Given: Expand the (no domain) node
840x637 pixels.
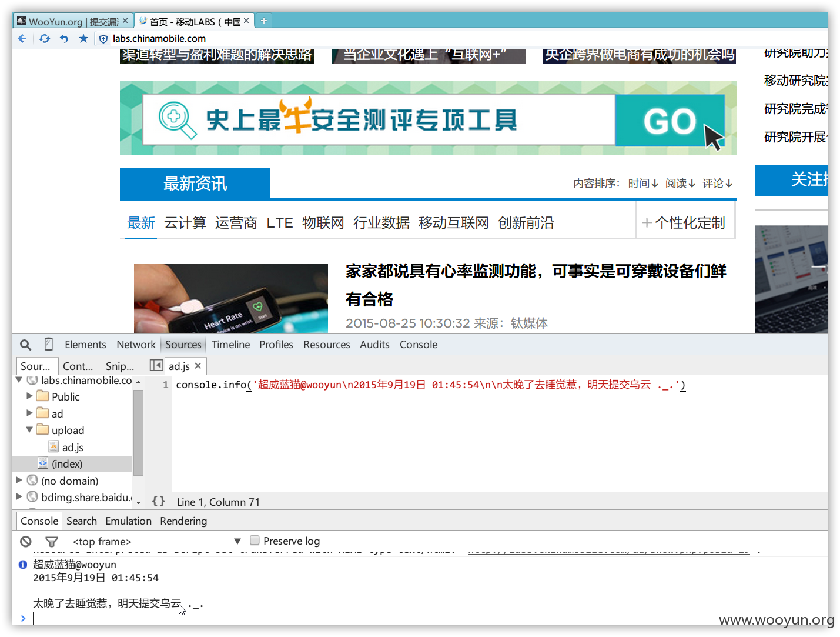Looking at the screenshot, I should coord(19,480).
